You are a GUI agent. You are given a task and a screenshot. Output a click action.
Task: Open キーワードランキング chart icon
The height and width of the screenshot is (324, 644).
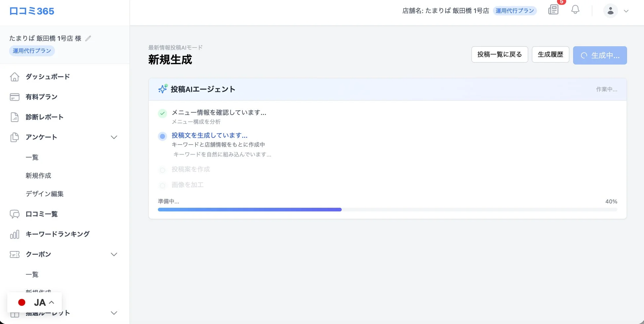coord(15,234)
